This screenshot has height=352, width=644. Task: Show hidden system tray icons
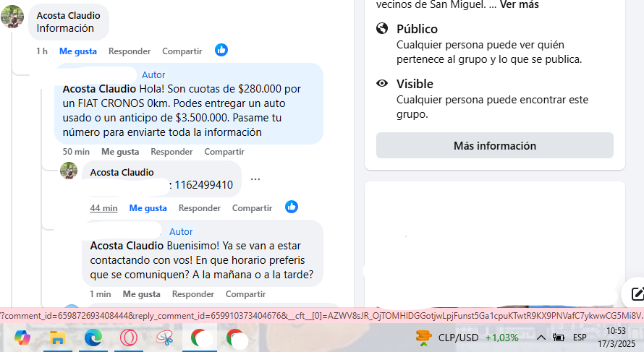point(541,338)
